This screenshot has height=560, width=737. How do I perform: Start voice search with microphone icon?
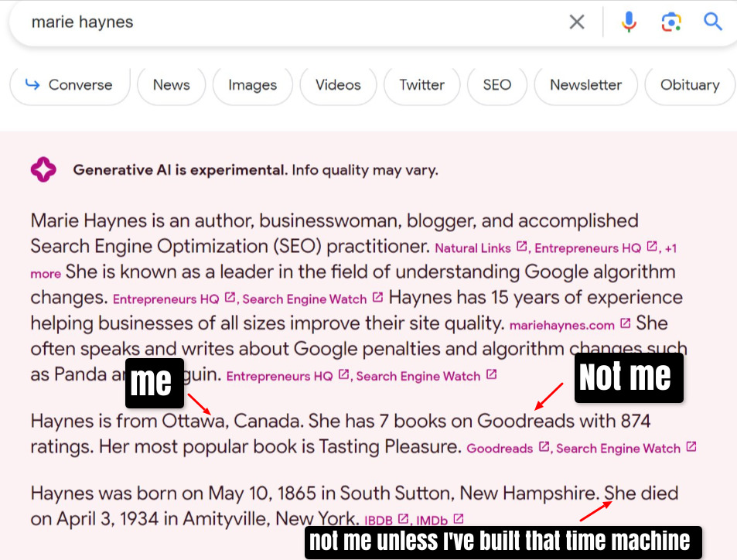click(629, 22)
